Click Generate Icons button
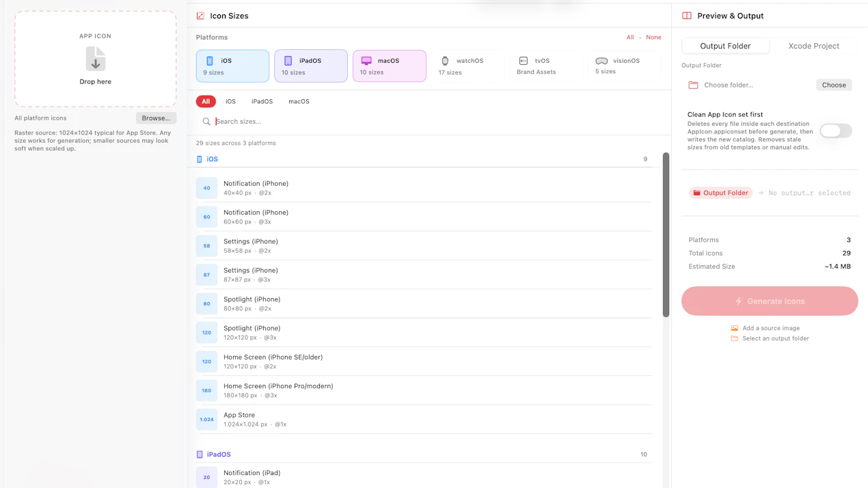Screen dimensions: 868x488 770,301
